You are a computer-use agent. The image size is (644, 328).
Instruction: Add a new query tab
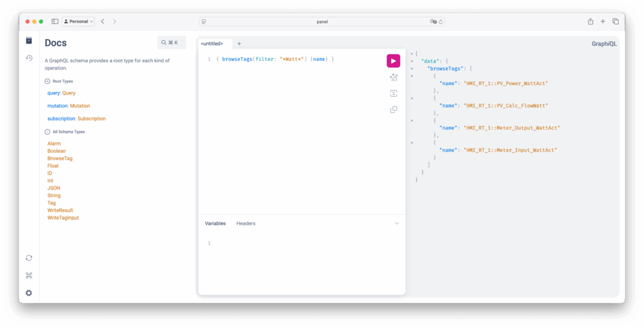pos(239,43)
